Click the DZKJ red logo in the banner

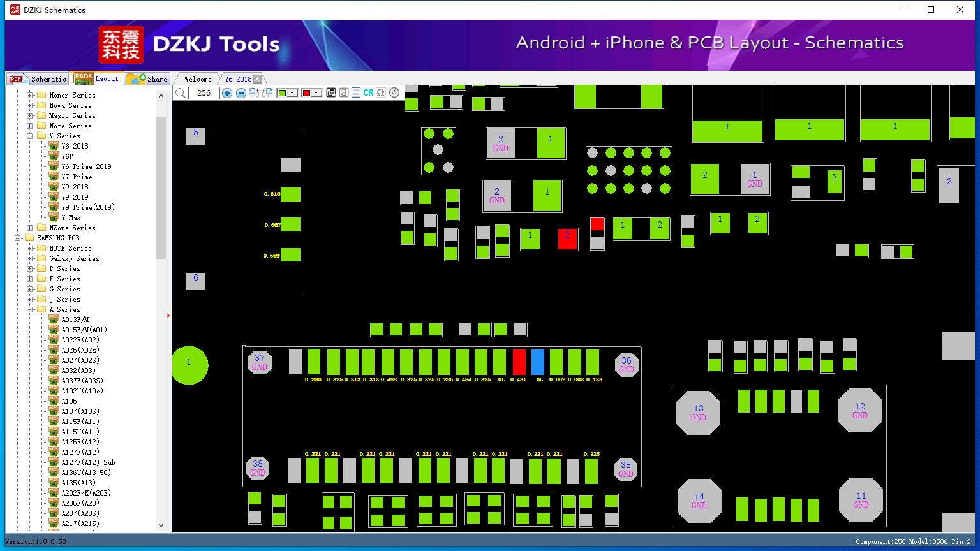pos(121,45)
